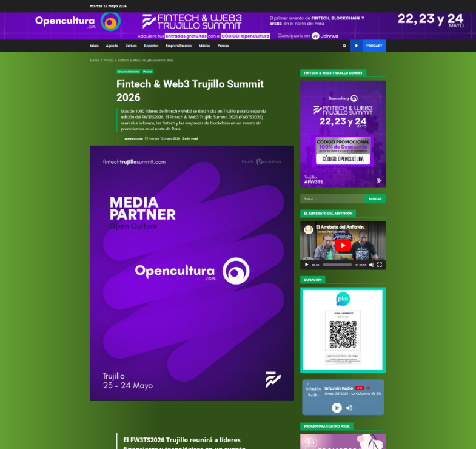Go to the Inicio menu item

[95, 46]
